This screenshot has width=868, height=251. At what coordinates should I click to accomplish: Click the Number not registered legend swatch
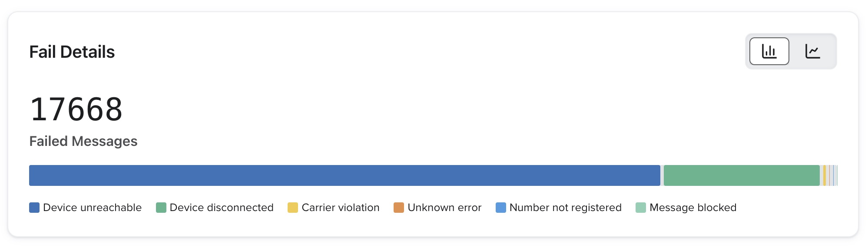501,208
